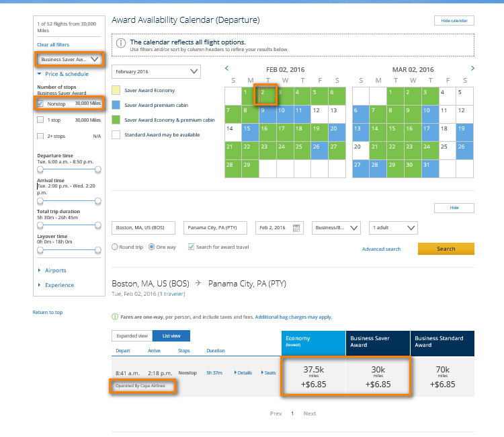
Task: Uncheck the Nonstop filter checkbox
Action: [x=41, y=104]
